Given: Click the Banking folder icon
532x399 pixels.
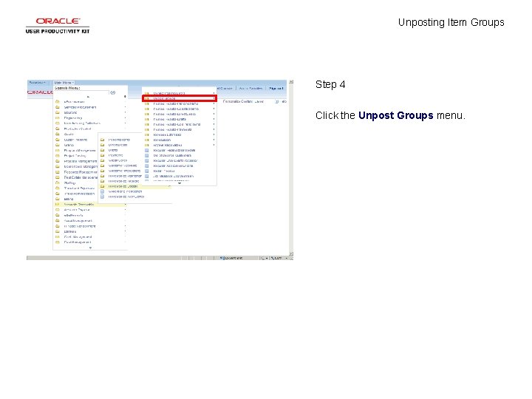Looking at the screenshot, I should click(x=58, y=231).
